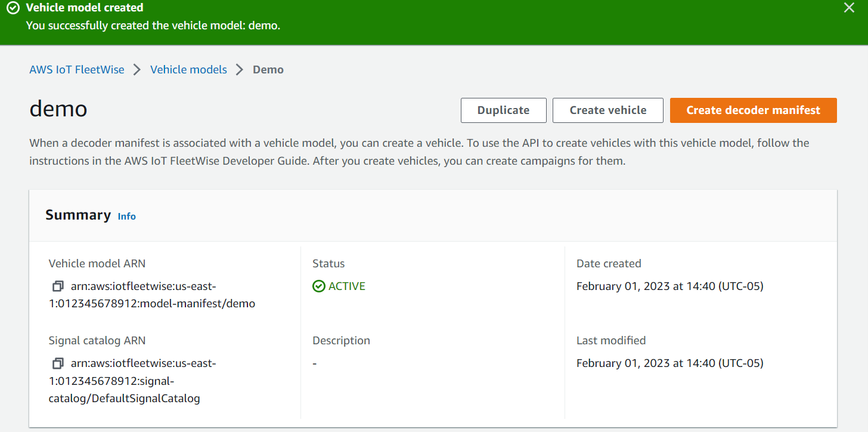The width and height of the screenshot is (868, 432).
Task: Select the Demo breadcrumb entry
Action: (268, 69)
